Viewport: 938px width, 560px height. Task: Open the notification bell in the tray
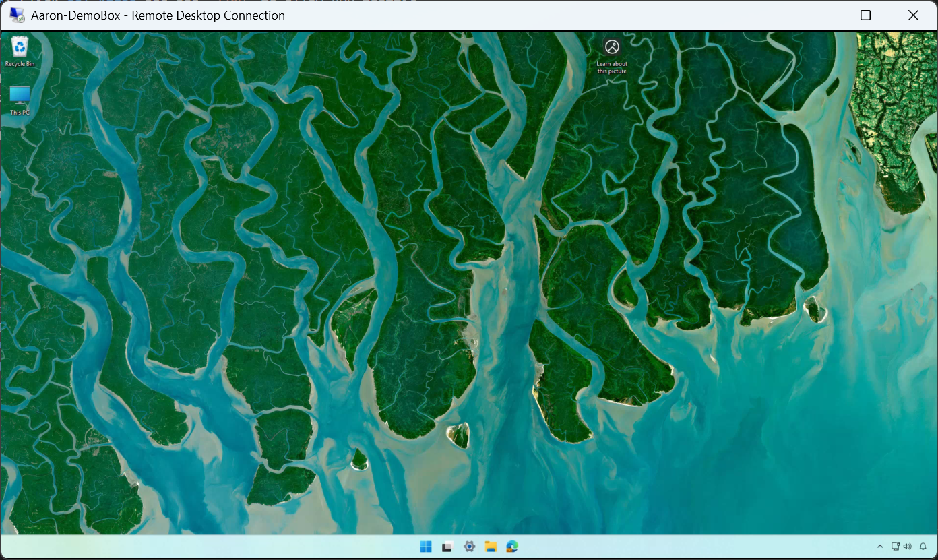coord(923,547)
